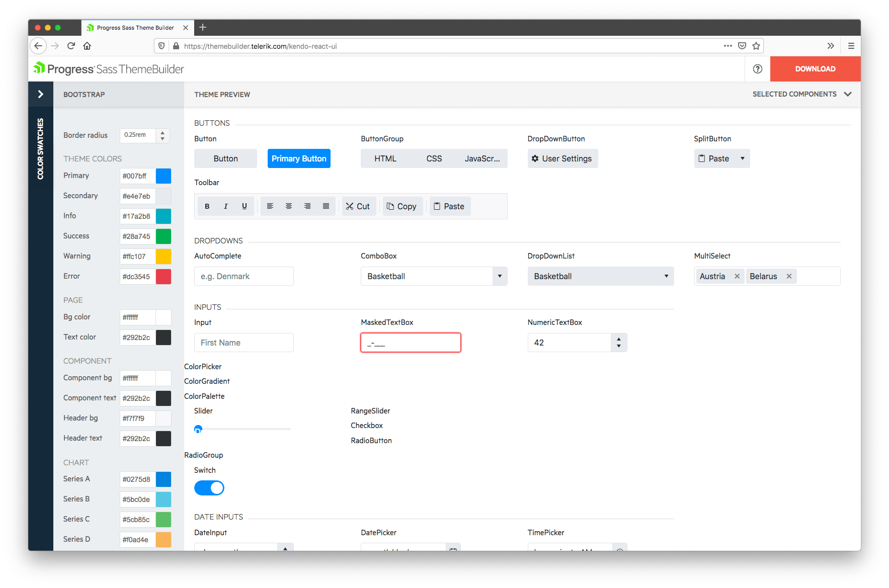The height and width of the screenshot is (588, 889).
Task: Open the Warning color swatch
Action: (164, 257)
